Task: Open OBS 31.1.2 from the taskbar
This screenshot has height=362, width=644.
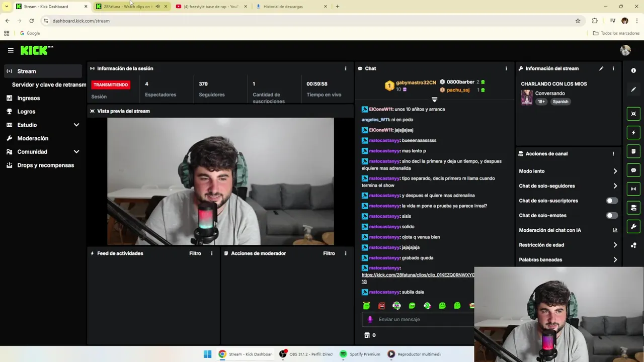Action: click(306, 354)
